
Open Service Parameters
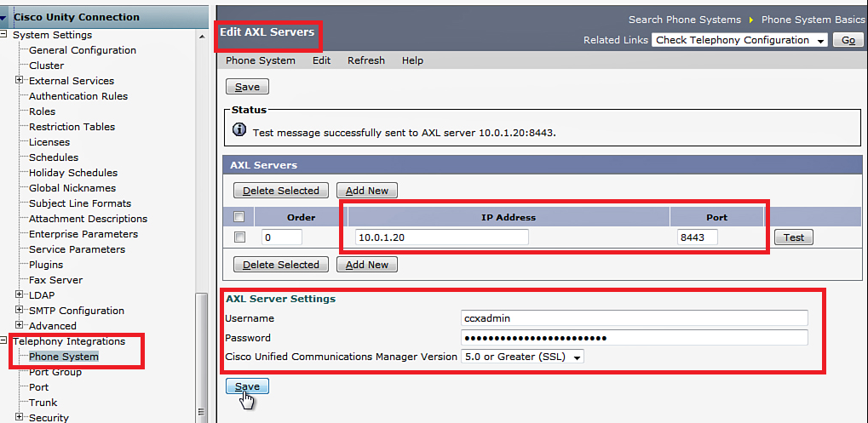pyautogui.click(x=77, y=249)
